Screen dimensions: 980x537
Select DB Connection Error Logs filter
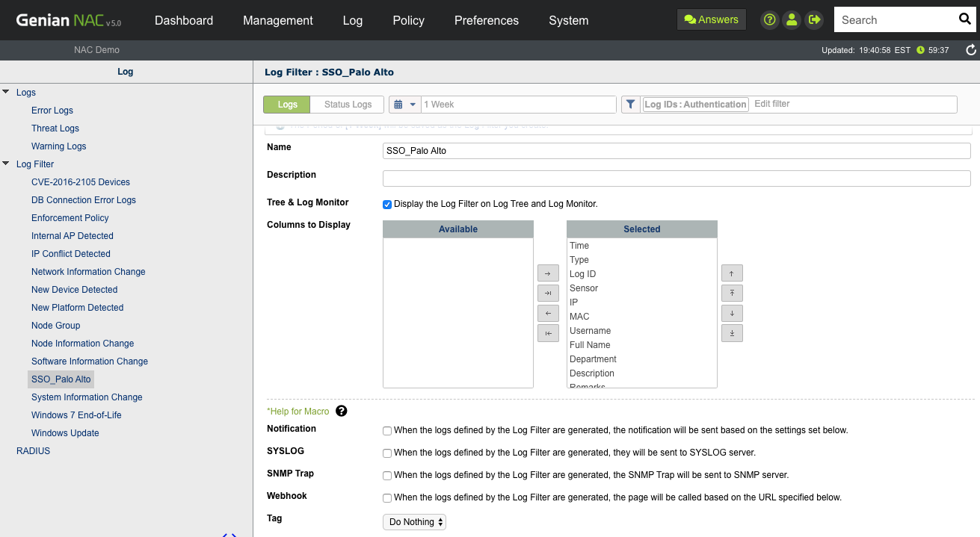pyautogui.click(x=84, y=200)
